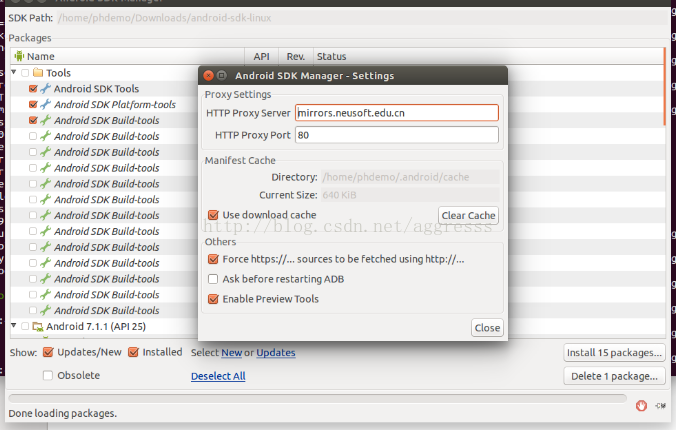Click the red stop icon in status bar
The image size is (676, 430).
pyautogui.click(x=641, y=405)
